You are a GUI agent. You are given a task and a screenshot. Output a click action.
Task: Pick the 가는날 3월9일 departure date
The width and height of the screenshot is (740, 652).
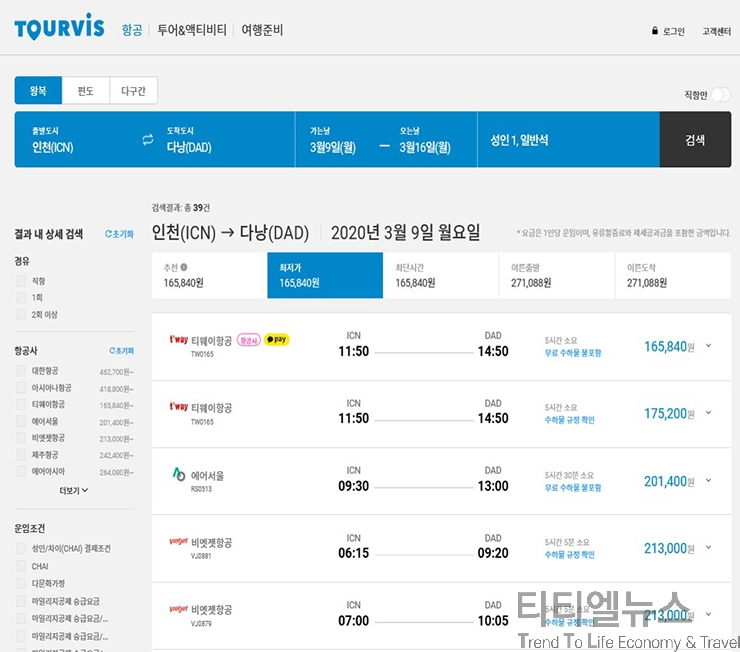pos(333,140)
